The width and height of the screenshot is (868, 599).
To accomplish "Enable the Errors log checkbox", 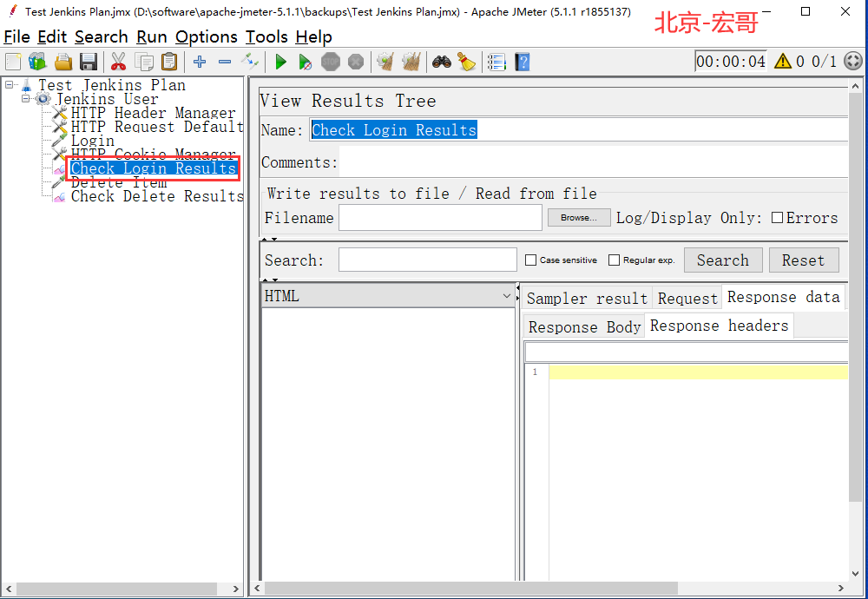I will coord(777,218).
